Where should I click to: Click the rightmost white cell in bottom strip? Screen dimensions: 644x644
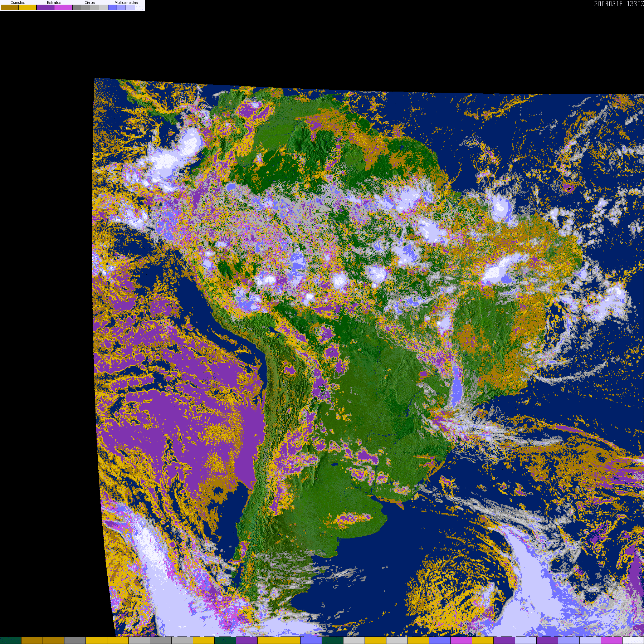tap(633, 640)
